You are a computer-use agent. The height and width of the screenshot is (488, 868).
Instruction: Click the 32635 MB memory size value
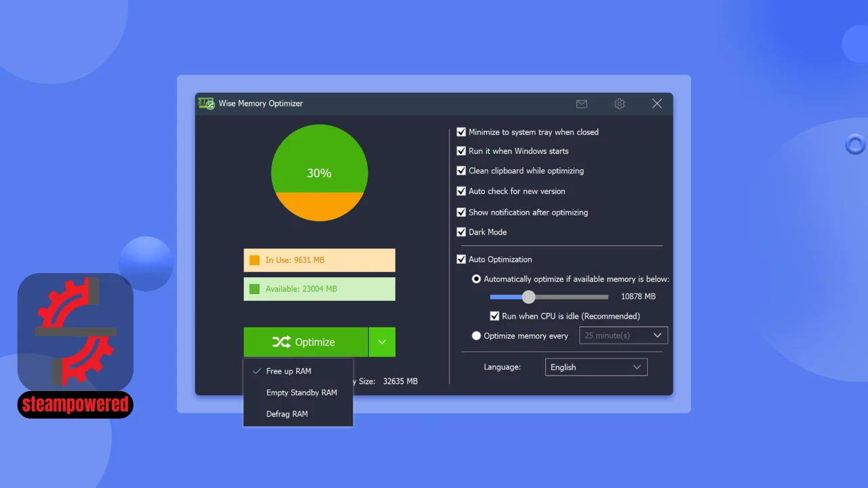click(x=400, y=382)
